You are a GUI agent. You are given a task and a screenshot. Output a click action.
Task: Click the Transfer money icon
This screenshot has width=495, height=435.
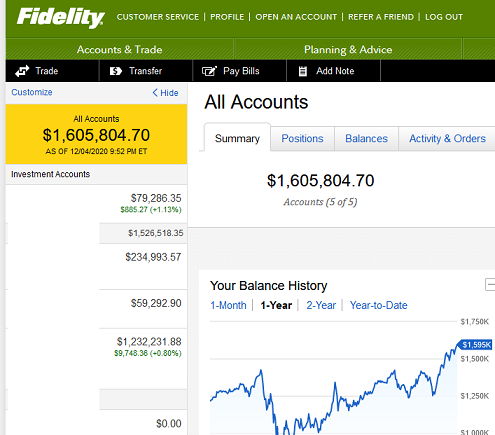pos(116,71)
